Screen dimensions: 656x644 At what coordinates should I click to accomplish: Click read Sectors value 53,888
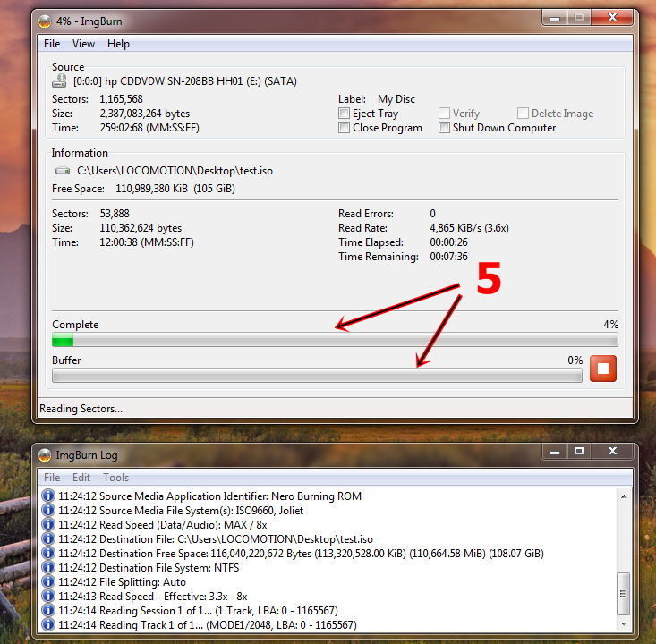pos(115,214)
